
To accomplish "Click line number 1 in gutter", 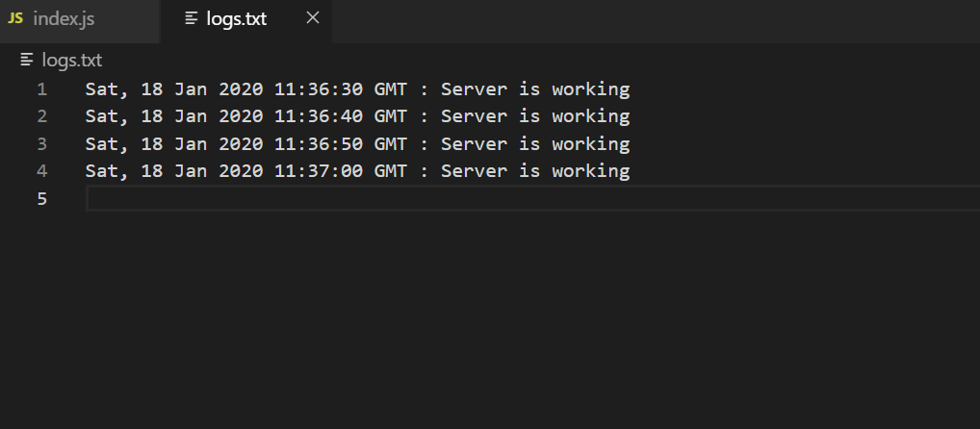I will (41, 90).
